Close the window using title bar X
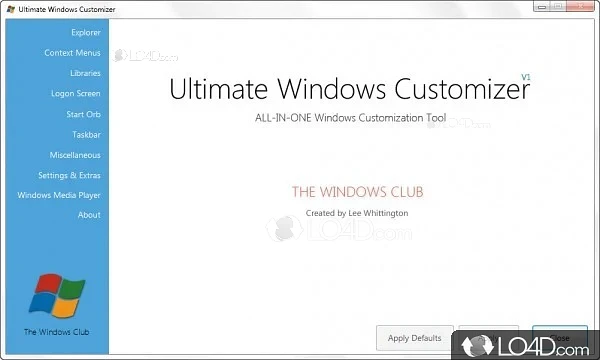Viewport: 600px width, 360px height. [x=581, y=7]
